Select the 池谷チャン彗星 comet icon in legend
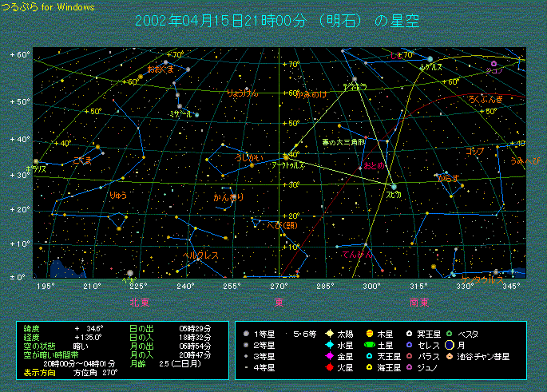This screenshot has width=547, height=392. click(x=450, y=356)
